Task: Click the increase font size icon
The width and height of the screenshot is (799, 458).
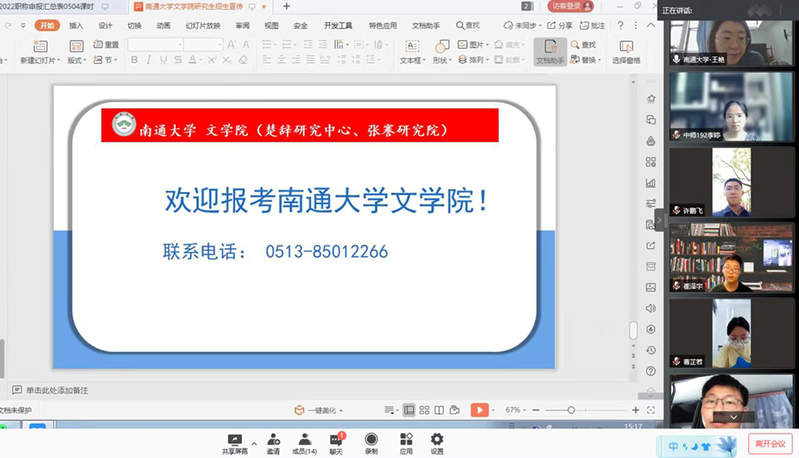Action: 231,45
